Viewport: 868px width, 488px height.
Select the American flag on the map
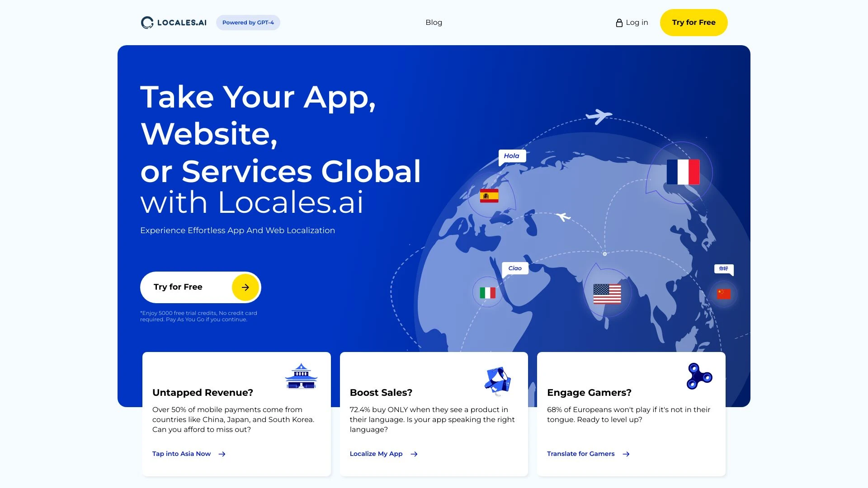point(608,294)
